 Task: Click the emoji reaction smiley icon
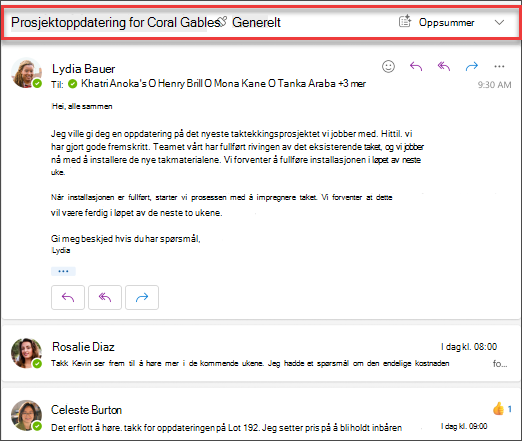pos(388,66)
